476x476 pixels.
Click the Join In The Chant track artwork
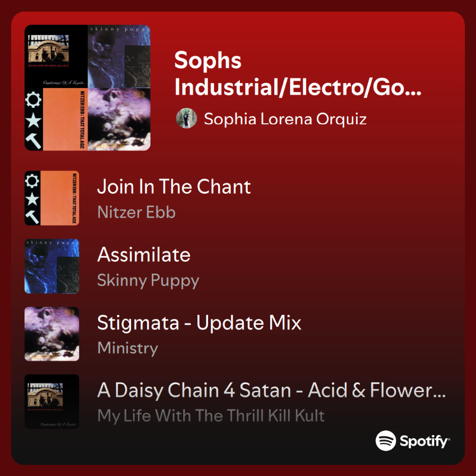(x=52, y=198)
